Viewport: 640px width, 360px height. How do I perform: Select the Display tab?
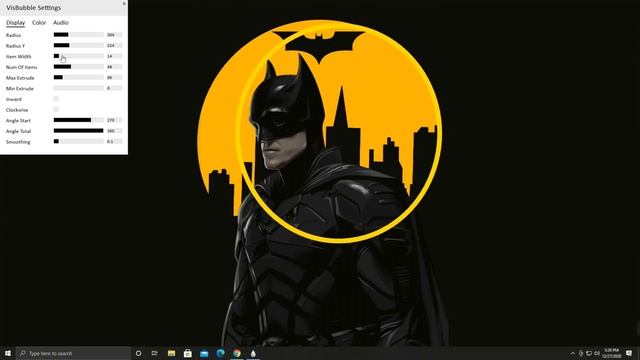point(16,23)
